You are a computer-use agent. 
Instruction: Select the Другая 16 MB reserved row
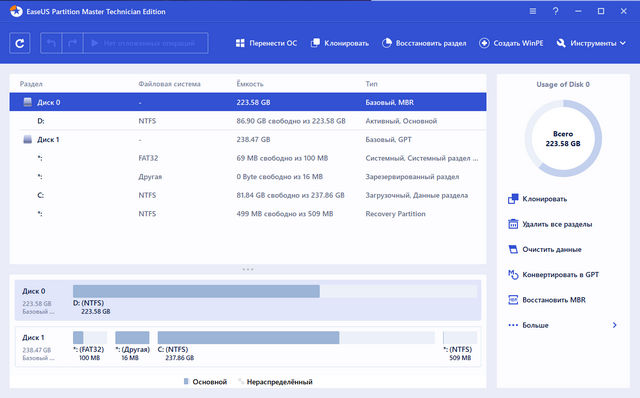pos(248,176)
